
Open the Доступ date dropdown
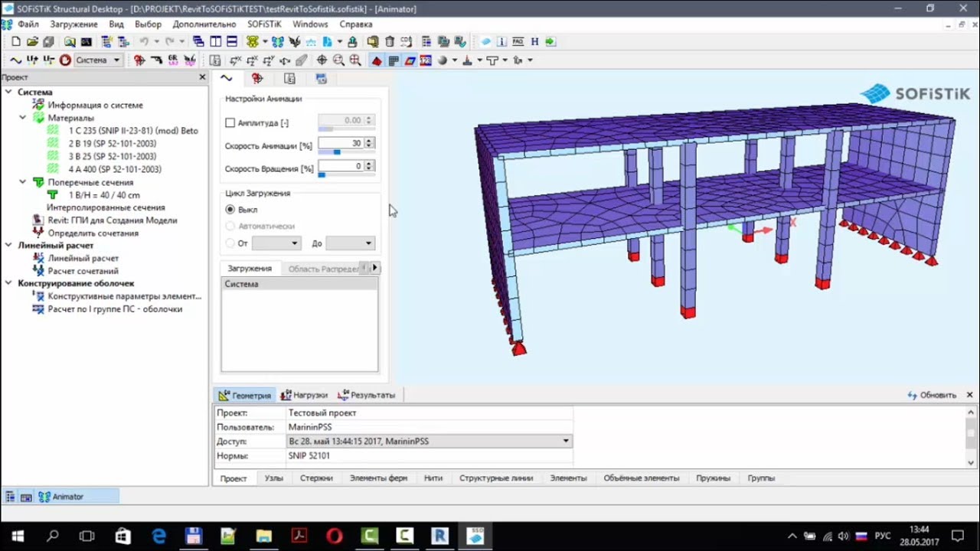point(429,442)
